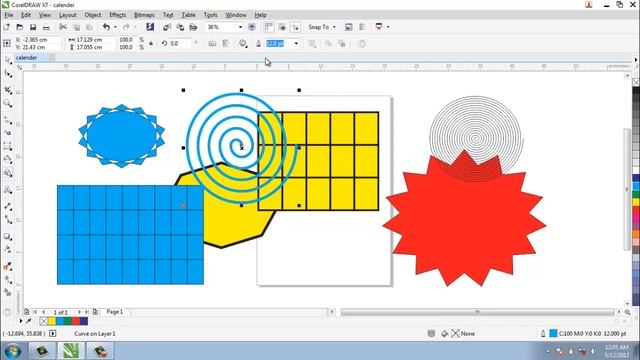The width and height of the screenshot is (640, 360).
Task: Click the Undo arrow icon
Action: pyautogui.click(x=106, y=27)
